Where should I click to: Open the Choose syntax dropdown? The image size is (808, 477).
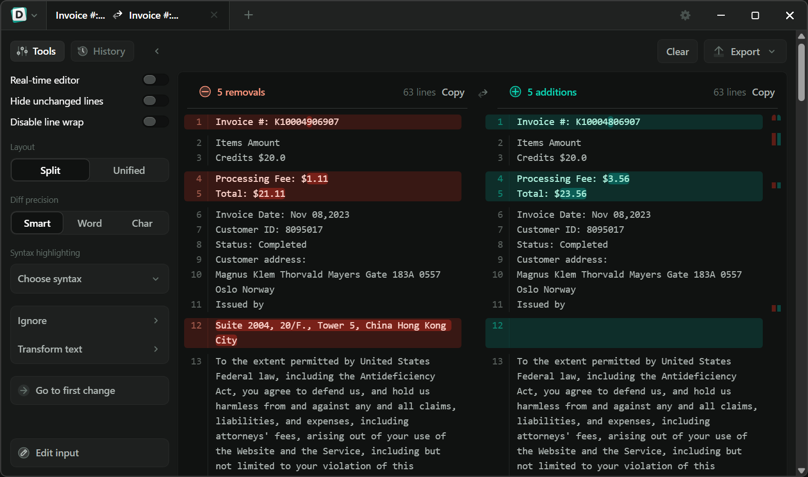click(x=89, y=279)
